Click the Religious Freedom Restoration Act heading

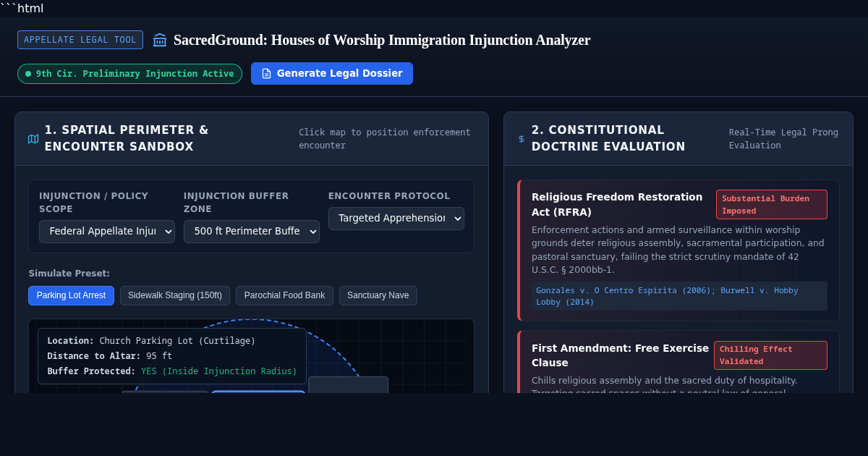617,204
